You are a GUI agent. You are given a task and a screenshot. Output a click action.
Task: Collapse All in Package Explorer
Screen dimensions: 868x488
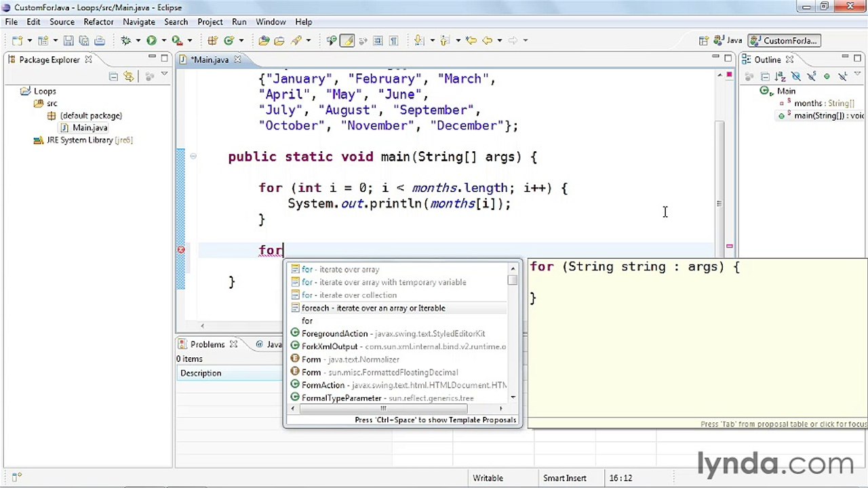pyautogui.click(x=113, y=77)
